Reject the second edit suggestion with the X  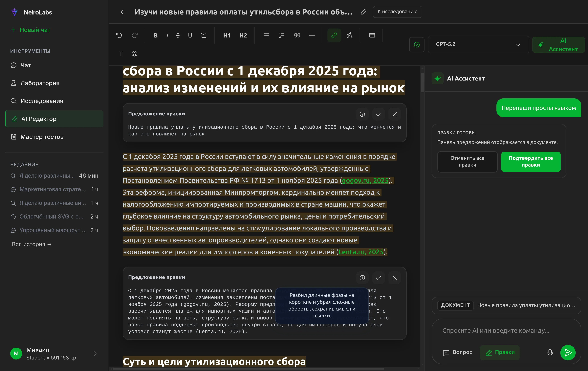394,278
